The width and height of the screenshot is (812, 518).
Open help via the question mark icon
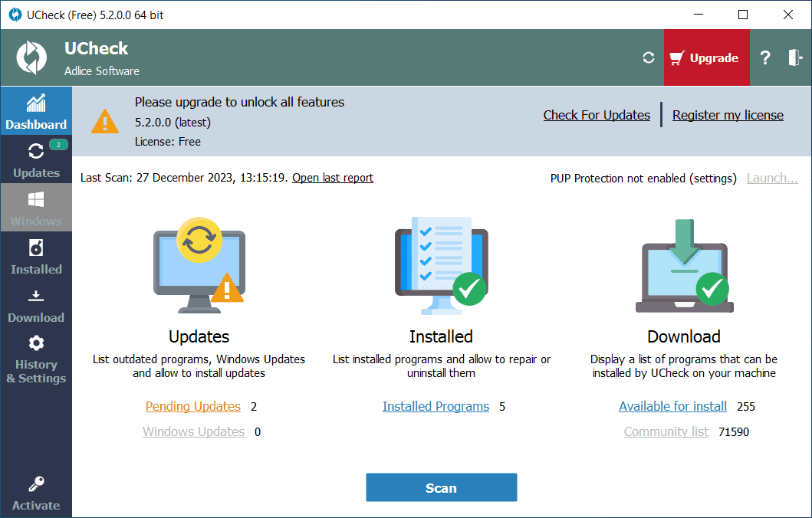click(765, 57)
